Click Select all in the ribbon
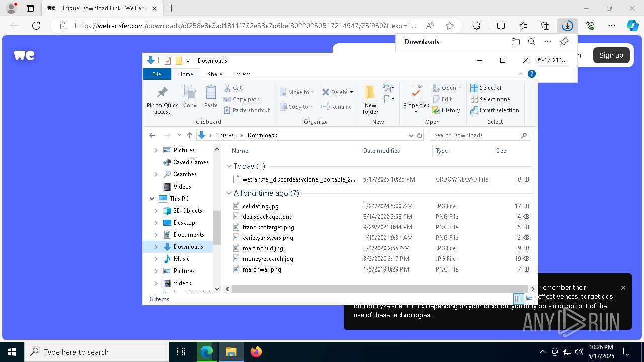Screen dimensions: 644x362 pos(487,88)
